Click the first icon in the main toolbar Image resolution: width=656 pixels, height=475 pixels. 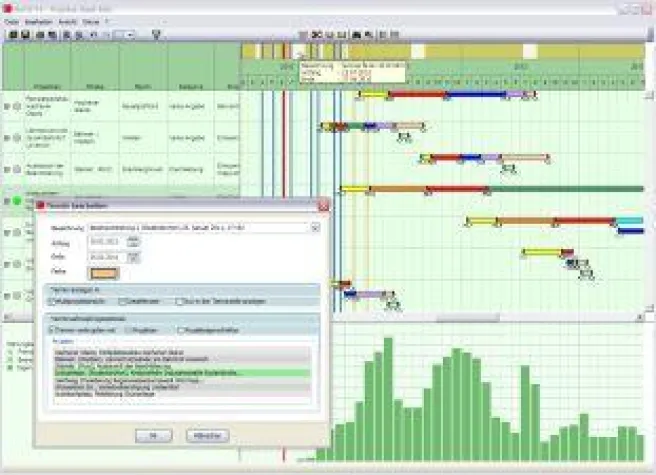[x=10, y=34]
